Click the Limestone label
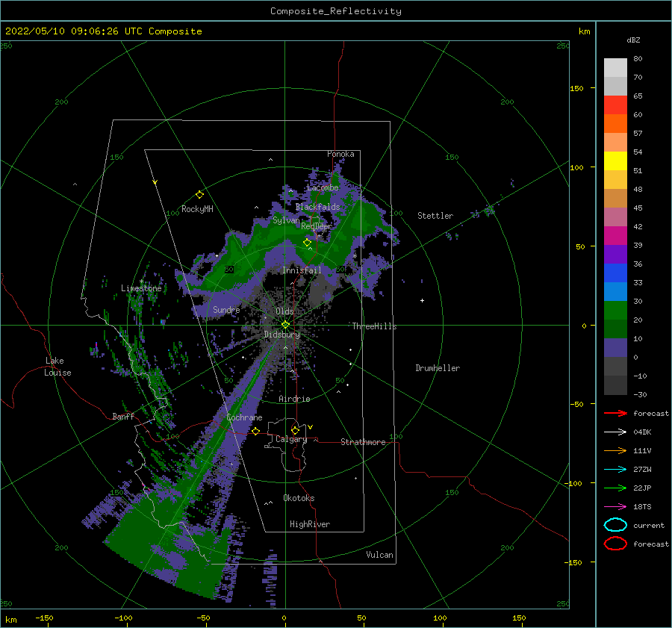 [x=141, y=288]
